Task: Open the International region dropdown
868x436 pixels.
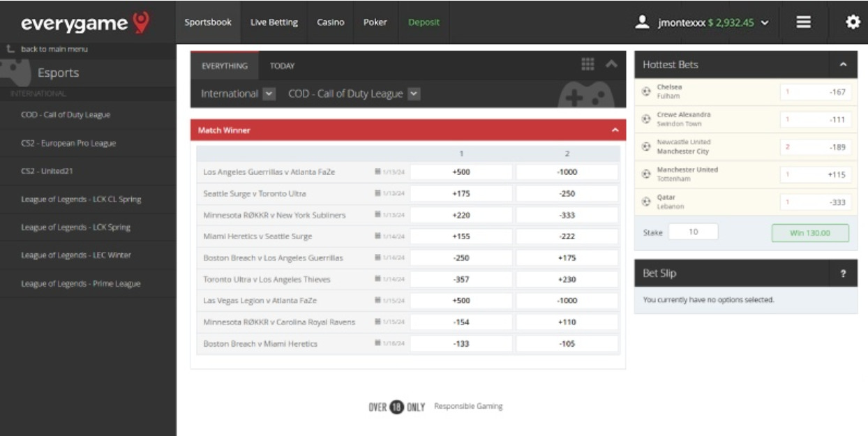Action: [x=270, y=93]
